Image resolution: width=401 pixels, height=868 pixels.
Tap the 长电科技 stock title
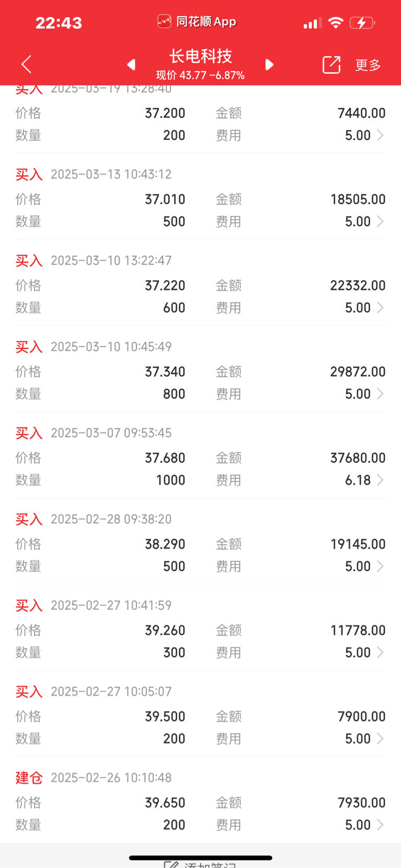[200, 56]
